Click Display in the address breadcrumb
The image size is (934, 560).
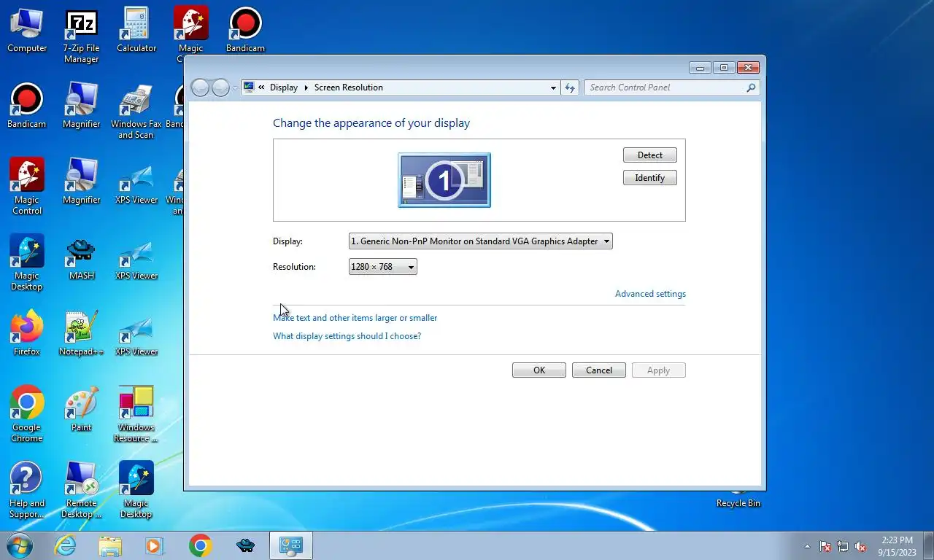pyautogui.click(x=283, y=87)
